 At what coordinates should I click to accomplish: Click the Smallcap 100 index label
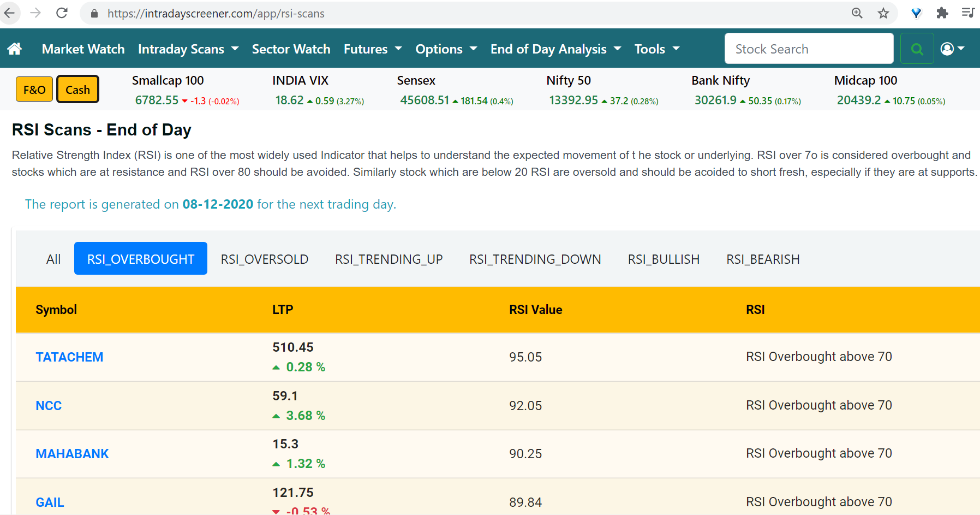168,80
